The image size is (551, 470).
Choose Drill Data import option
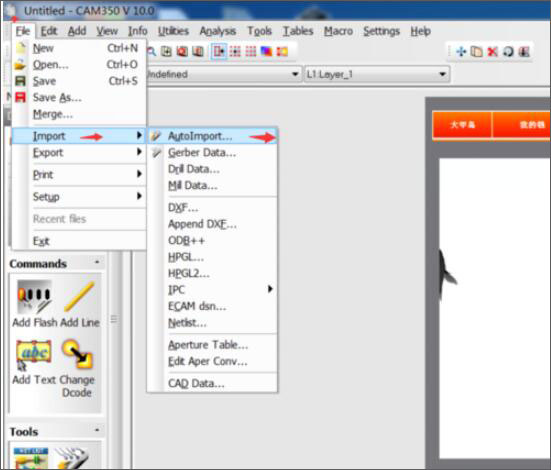tap(212, 169)
